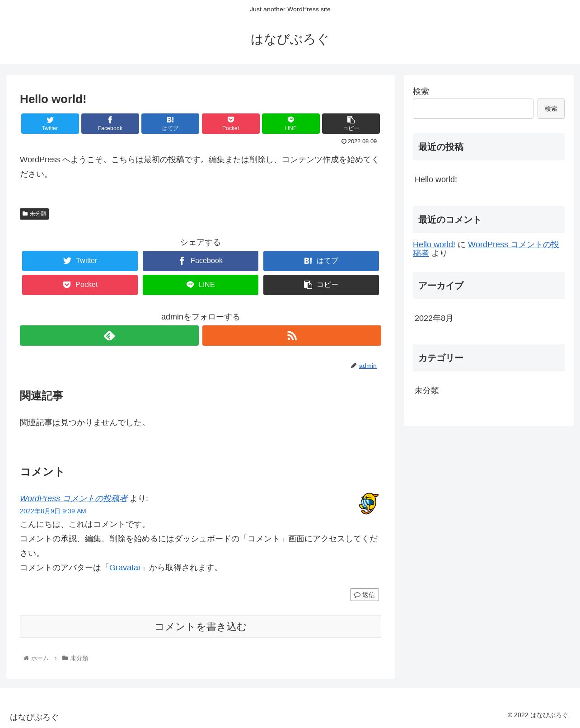The image size is (580, 728).
Task: Click the large はてブ button under シェアする
Action: [321, 261]
